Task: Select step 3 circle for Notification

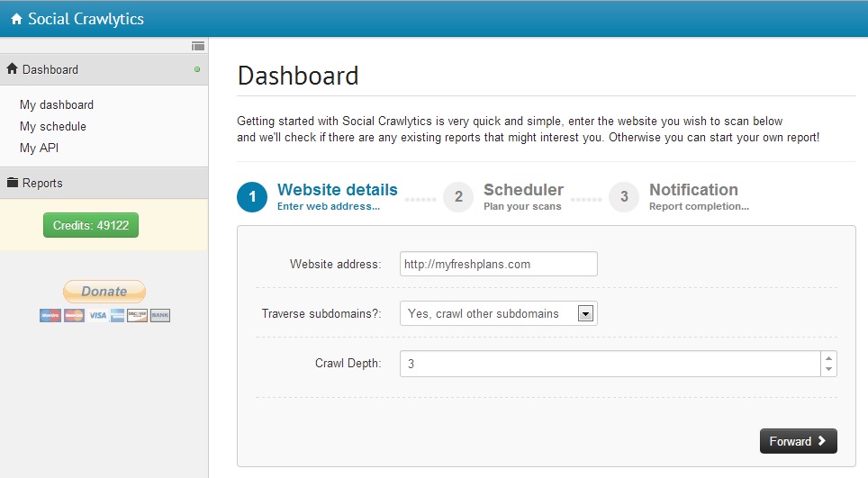Action: [624, 197]
